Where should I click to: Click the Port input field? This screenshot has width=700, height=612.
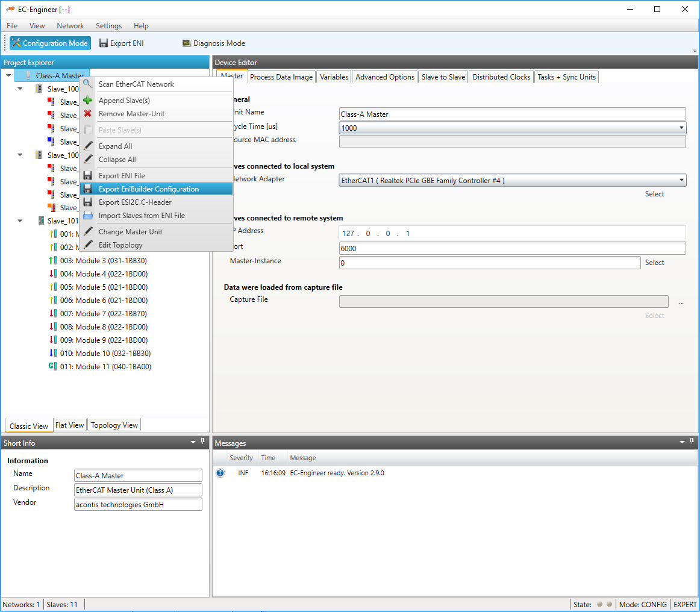512,248
